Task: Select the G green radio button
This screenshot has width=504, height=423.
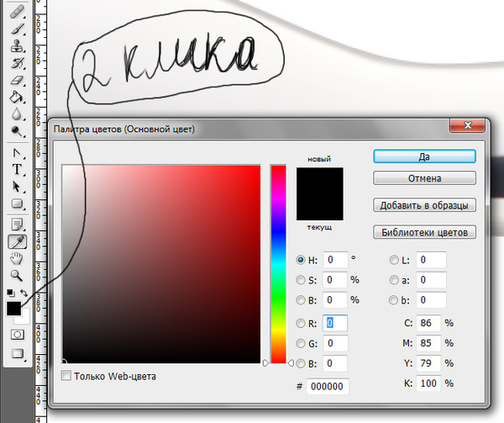Action: pos(301,344)
